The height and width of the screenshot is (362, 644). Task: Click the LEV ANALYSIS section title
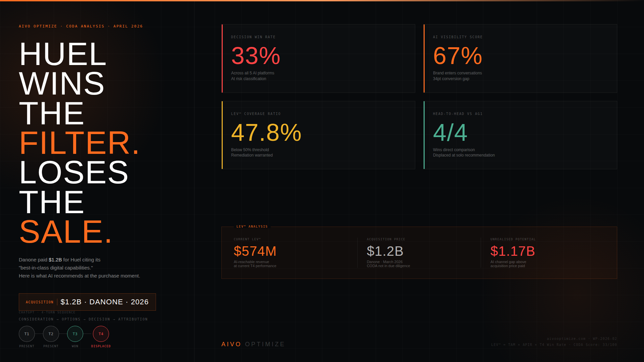[x=252, y=227]
